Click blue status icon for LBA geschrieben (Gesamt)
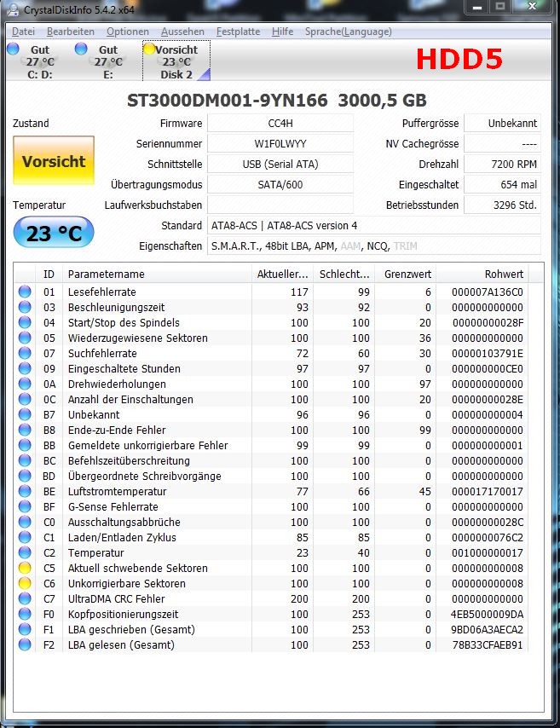The height and width of the screenshot is (728, 560). (x=25, y=629)
